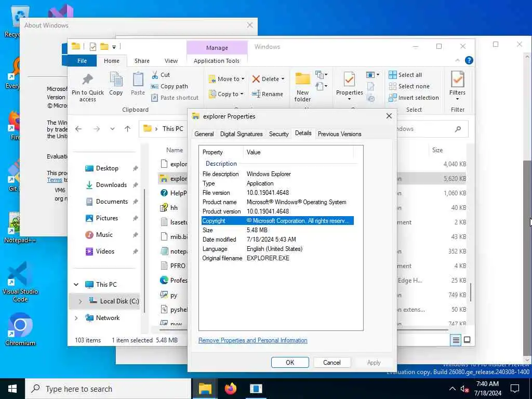Click the Rename button in ribbon

pos(268,94)
